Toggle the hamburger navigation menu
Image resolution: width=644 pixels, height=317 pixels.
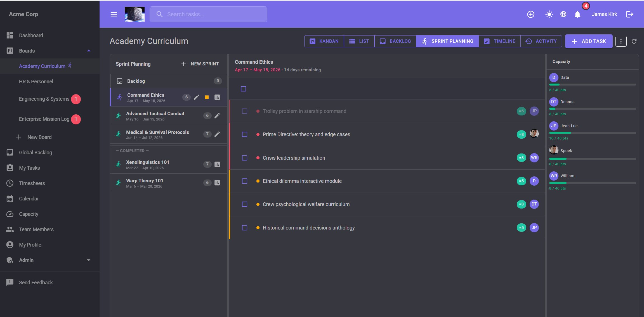pyautogui.click(x=114, y=14)
